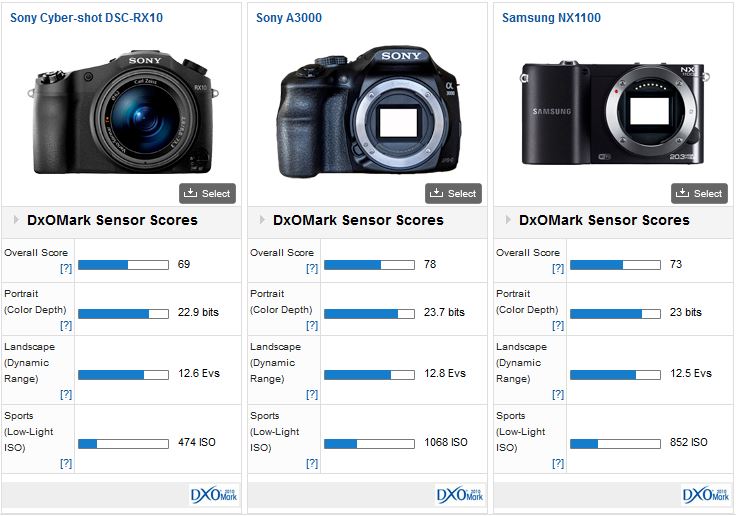This screenshot has width=736, height=516.
Task: Click Select button under Sony Cyber-shot DSC-RX10
Action: (207, 193)
